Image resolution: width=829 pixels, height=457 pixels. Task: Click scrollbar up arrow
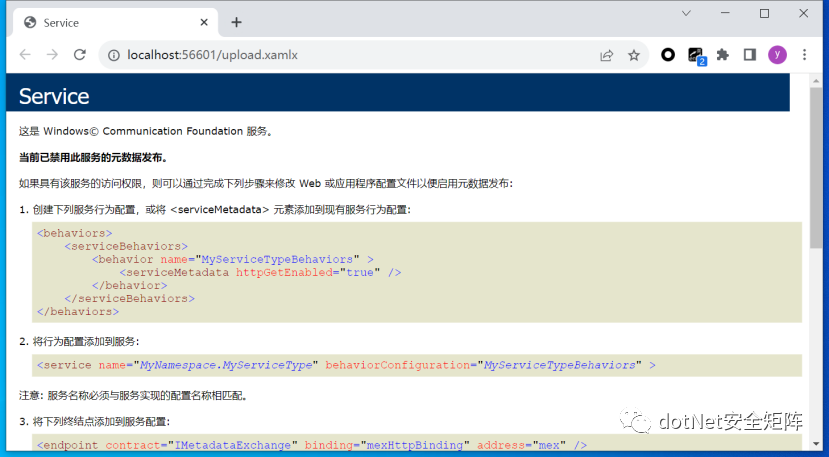click(816, 81)
